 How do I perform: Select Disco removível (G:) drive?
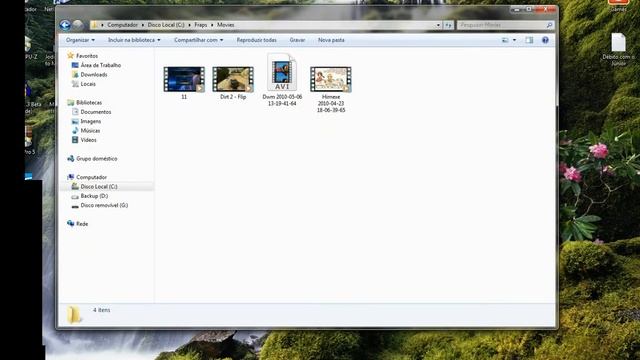pos(104,205)
